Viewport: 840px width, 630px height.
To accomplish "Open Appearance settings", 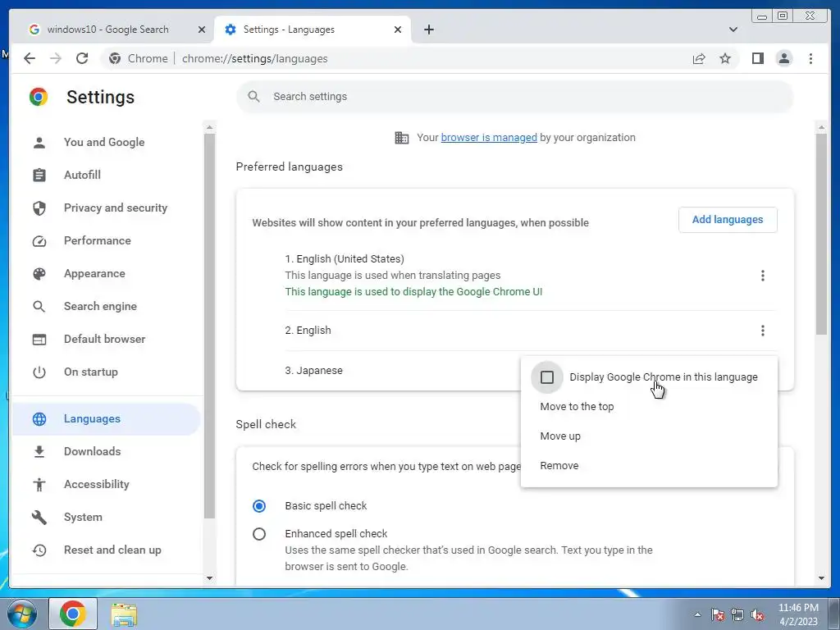I will click(104, 273).
